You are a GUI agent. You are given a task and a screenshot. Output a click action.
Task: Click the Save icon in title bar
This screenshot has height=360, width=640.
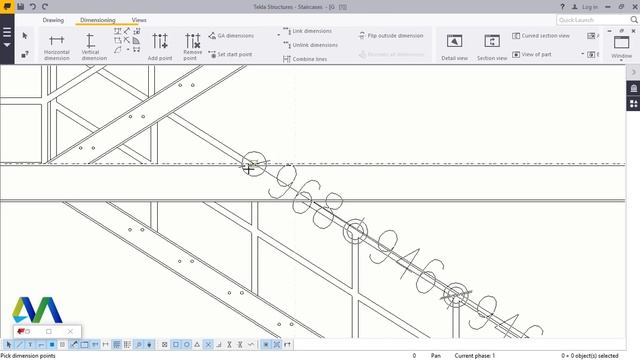coord(20,6)
